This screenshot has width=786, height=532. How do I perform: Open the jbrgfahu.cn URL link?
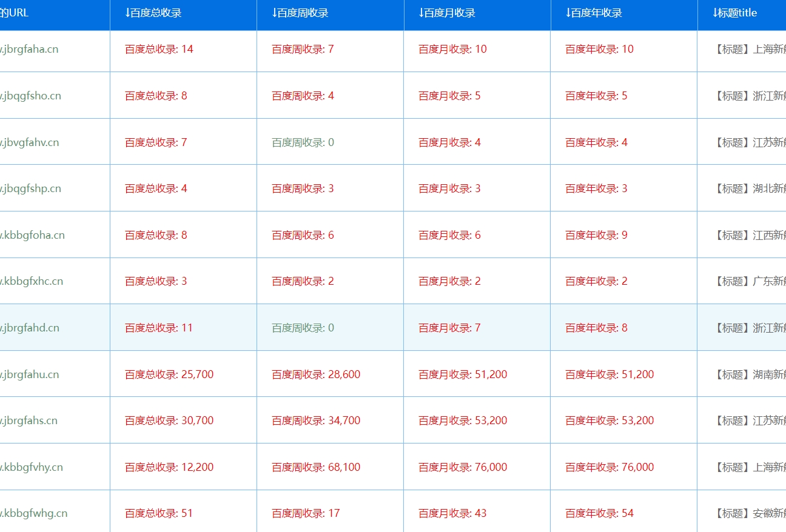click(30, 374)
